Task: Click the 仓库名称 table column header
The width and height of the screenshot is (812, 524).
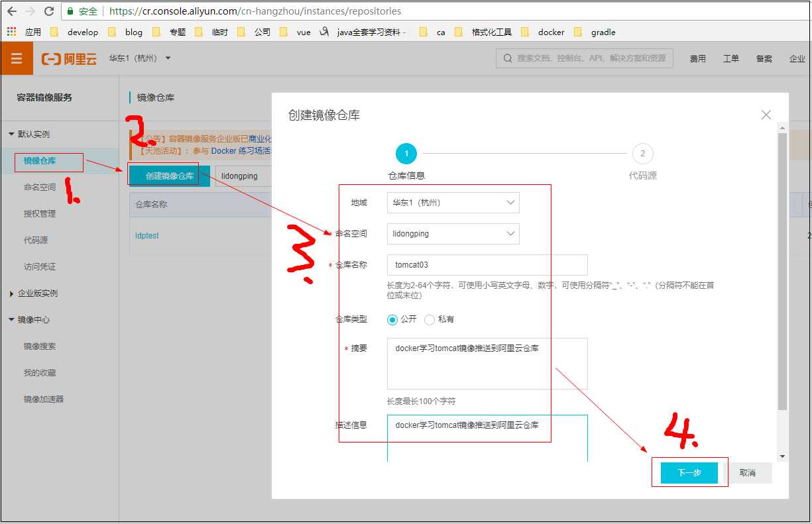Action: click(x=151, y=205)
